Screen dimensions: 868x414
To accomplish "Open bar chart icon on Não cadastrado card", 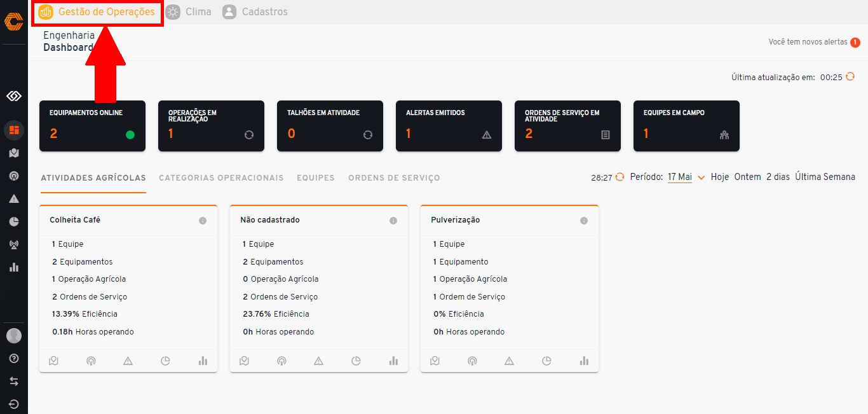I will click(393, 361).
